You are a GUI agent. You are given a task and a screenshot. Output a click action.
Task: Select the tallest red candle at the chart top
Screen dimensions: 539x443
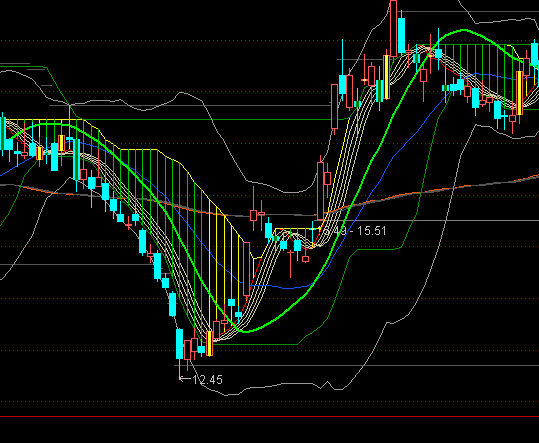pyautogui.click(x=394, y=27)
